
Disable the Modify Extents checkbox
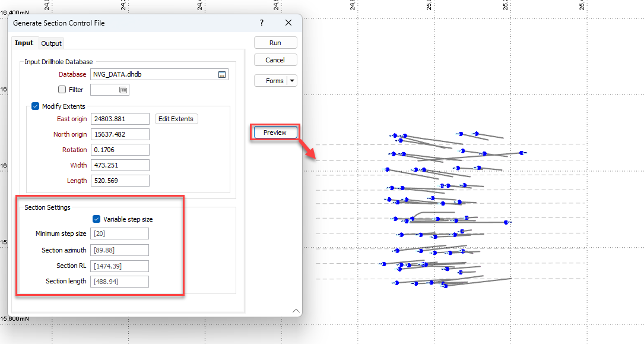[34, 106]
